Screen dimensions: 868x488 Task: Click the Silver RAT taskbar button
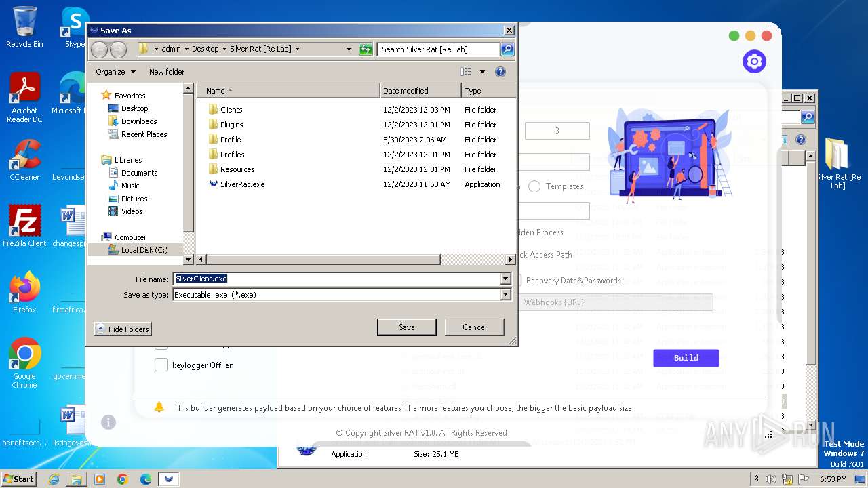click(x=169, y=479)
